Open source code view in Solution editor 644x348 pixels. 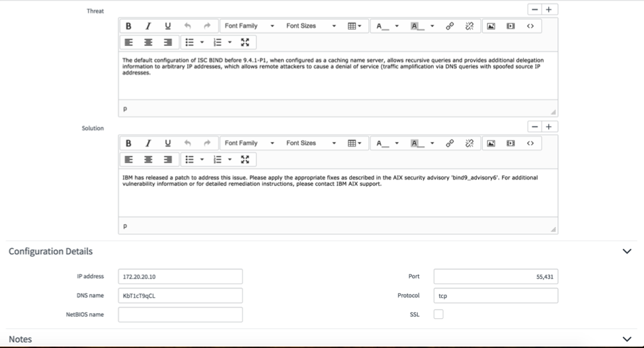(x=530, y=143)
